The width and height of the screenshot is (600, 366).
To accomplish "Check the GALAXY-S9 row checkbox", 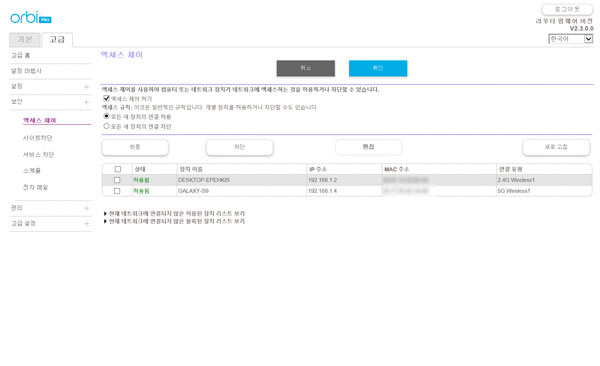I will [117, 191].
